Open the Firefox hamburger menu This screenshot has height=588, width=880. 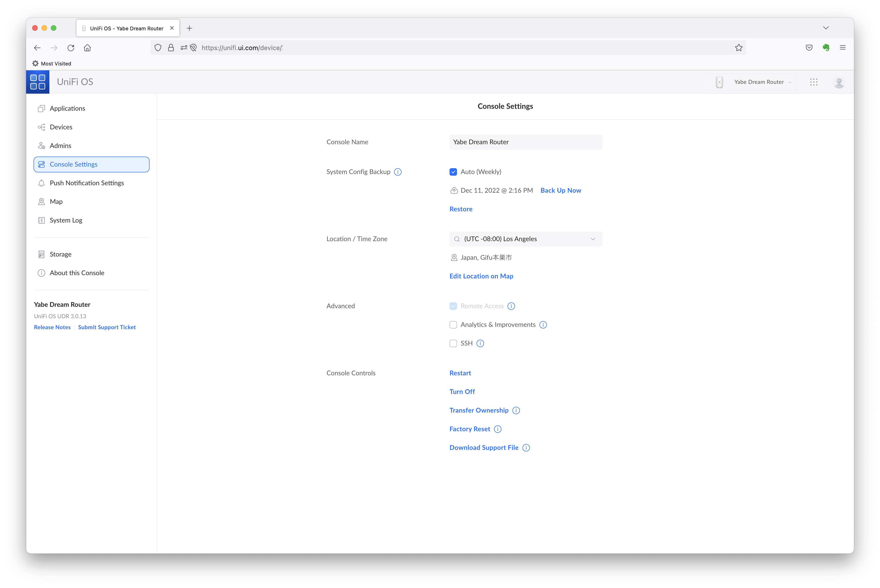(x=842, y=48)
